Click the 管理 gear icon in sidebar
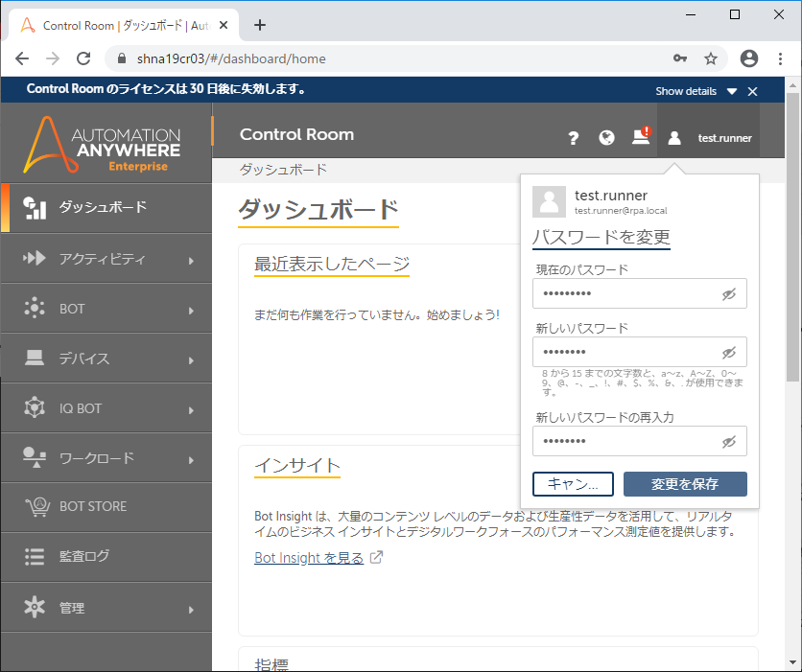Image resolution: width=802 pixels, height=672 pixels. click(35, 607)
